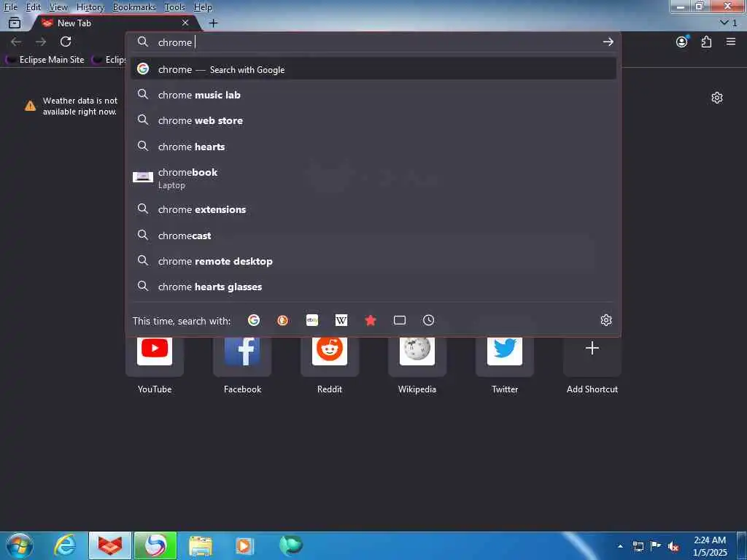Choose the 'chrome hearts' suggestion
Image resolution: width=747 pixels, height=560 pixels.
click(x=373, y=147)
